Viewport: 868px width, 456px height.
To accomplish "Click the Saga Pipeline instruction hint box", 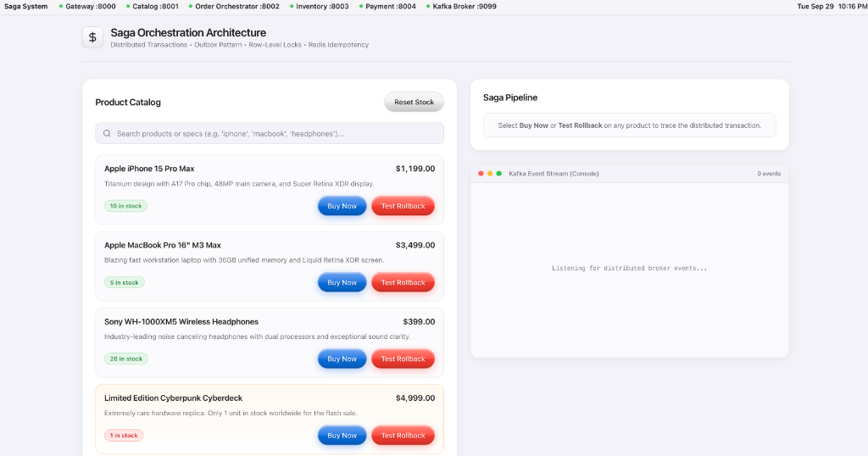I will 630,125.
